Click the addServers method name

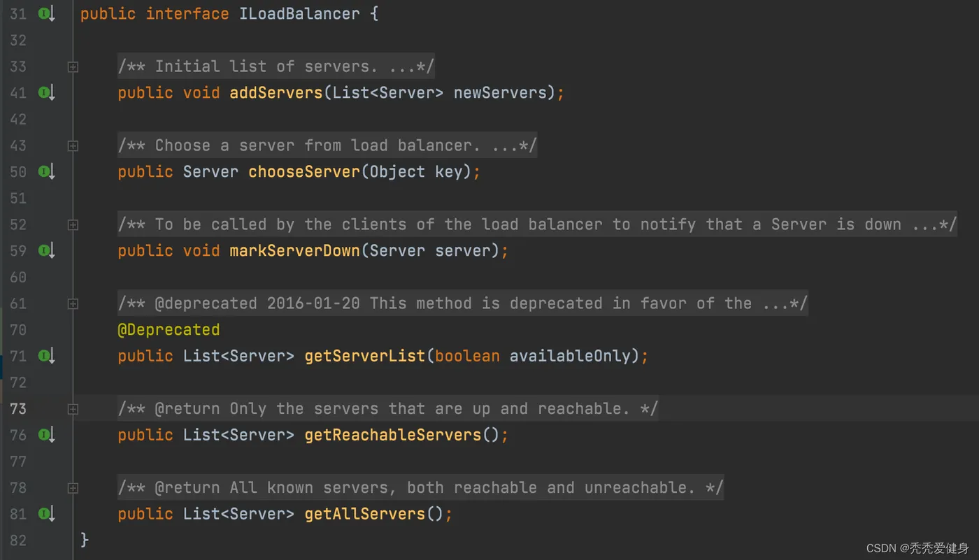pyautogui.click(x=276, y=92)
